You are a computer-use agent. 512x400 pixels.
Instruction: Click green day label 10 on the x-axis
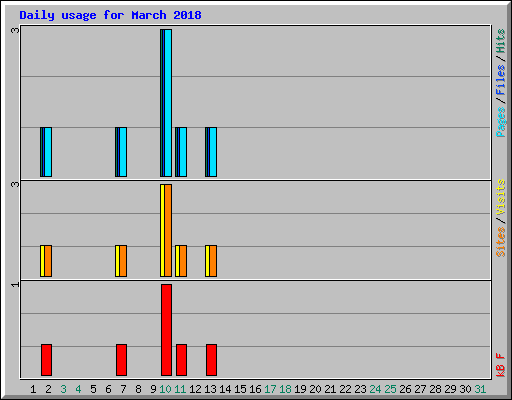point(165,389)
